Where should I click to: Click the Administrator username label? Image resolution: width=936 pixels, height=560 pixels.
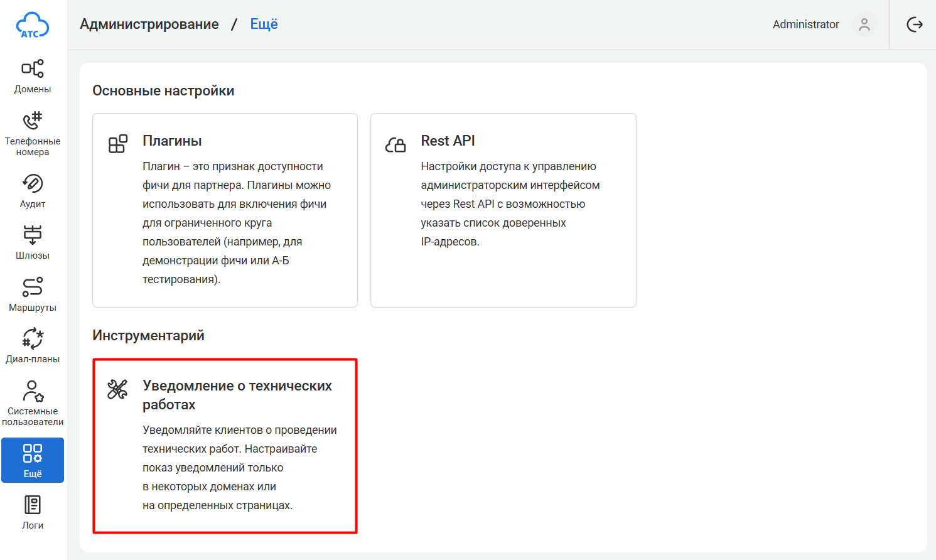805,24
